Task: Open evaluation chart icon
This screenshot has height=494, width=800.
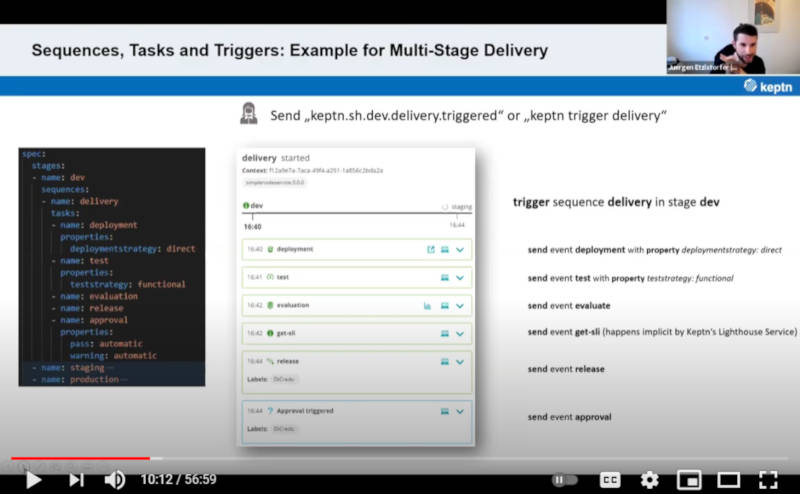Action: (428, 306)
